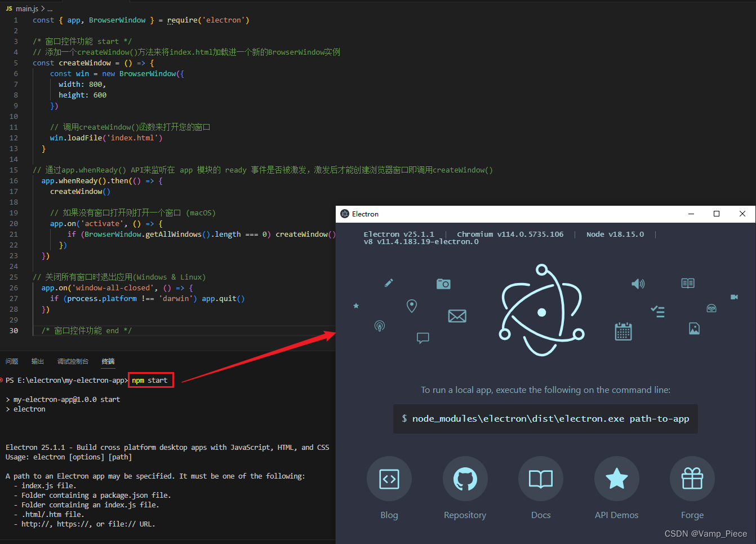
Task: Click line number 16 in editor gutter
Action: click(x=14, y=180)
